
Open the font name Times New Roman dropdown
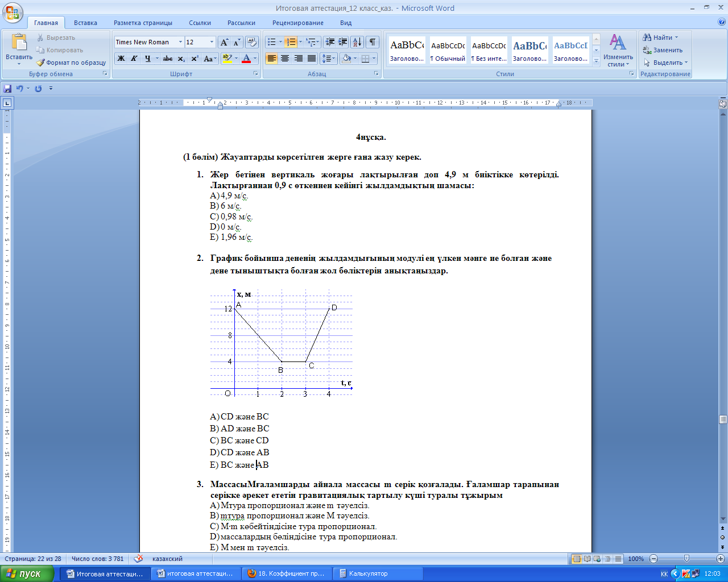click(180, 42)
